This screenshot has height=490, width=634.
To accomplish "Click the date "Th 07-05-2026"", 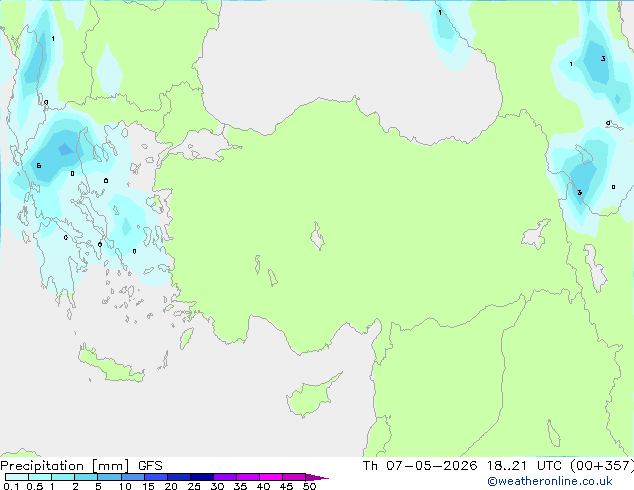I will tap(420, 466).
